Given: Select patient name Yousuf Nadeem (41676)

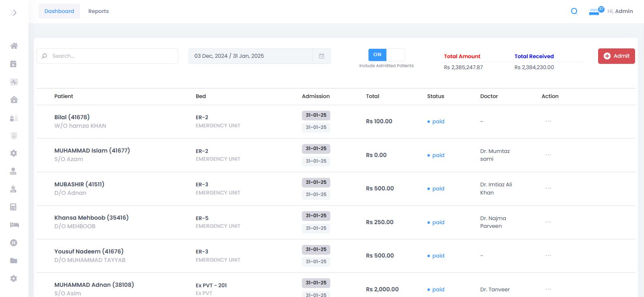Looking at the screenshot, I should click(x=89, y=251).
